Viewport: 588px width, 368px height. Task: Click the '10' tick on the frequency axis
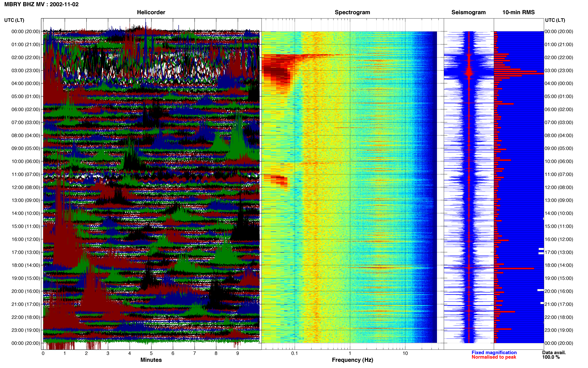[x=405, y=353]
